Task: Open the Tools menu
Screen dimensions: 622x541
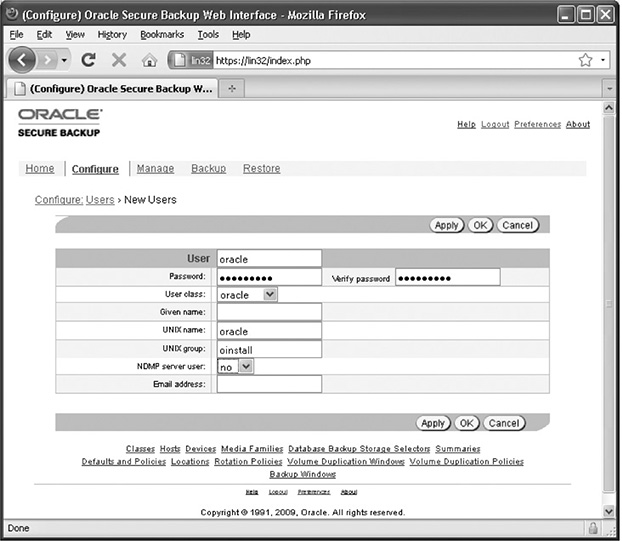Action: click(x=208, y=35)
